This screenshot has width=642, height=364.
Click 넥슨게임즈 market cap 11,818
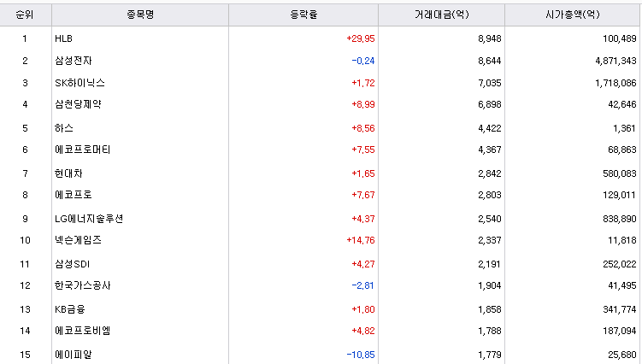pyautogui.click(x=622, y=240)
